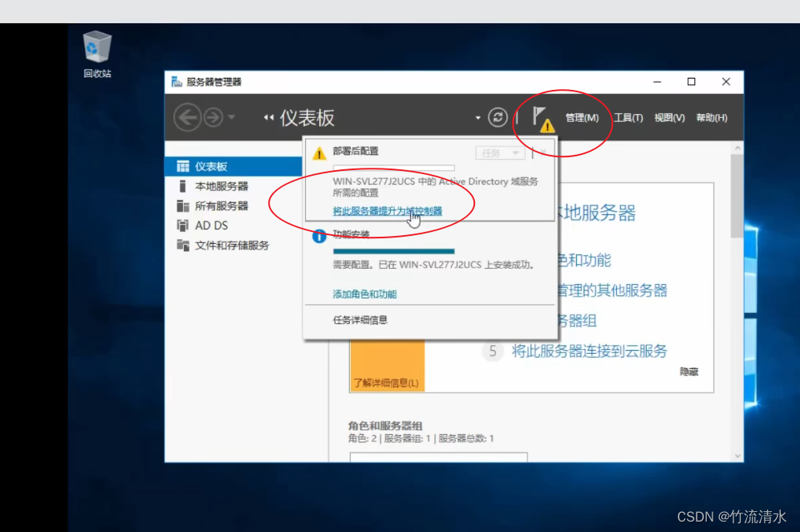The height and width of the screenshot is (532, 800).
Task: Click 隐藏 to hide welcome tile
Action: (x=688, y=372)
